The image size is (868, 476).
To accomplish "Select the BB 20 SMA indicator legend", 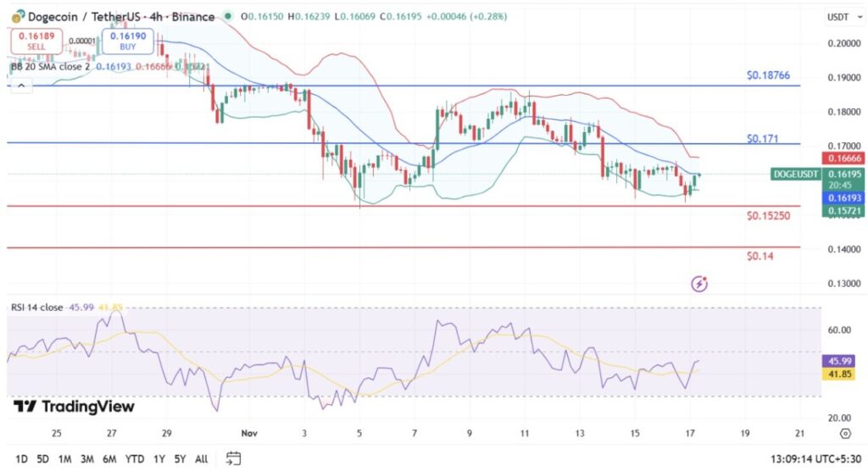I will [x=51, y=66].
